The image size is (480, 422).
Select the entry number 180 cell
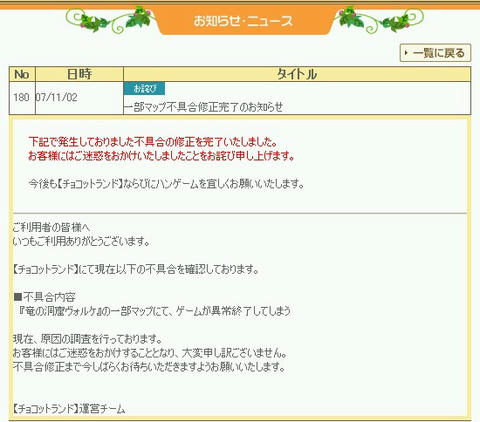(22, 98)
